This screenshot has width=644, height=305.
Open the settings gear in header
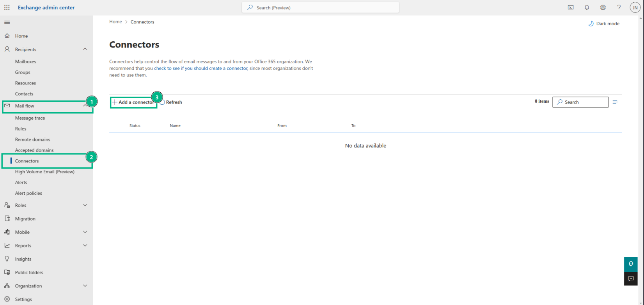coord(603,7)
